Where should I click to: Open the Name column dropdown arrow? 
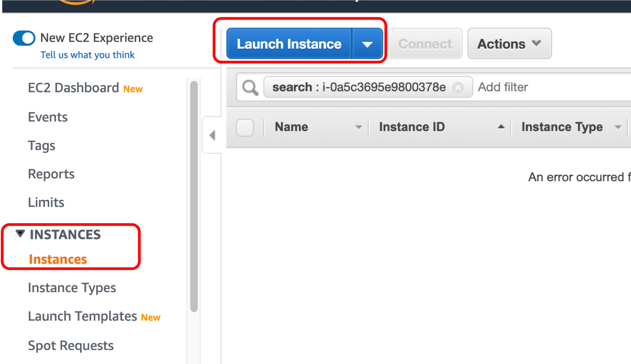pyautogui.click(x=359, y=127)
